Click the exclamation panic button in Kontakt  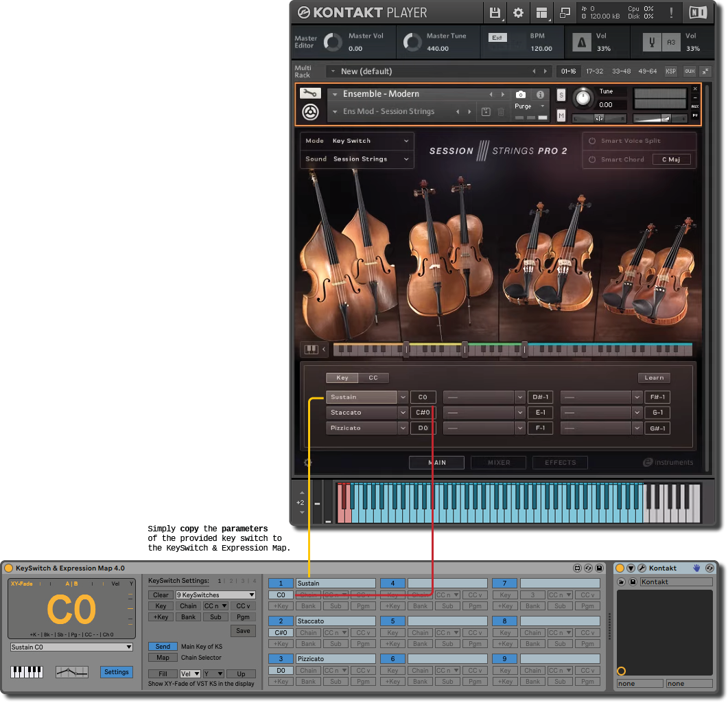pyautogui.click(x=671, y=13)
